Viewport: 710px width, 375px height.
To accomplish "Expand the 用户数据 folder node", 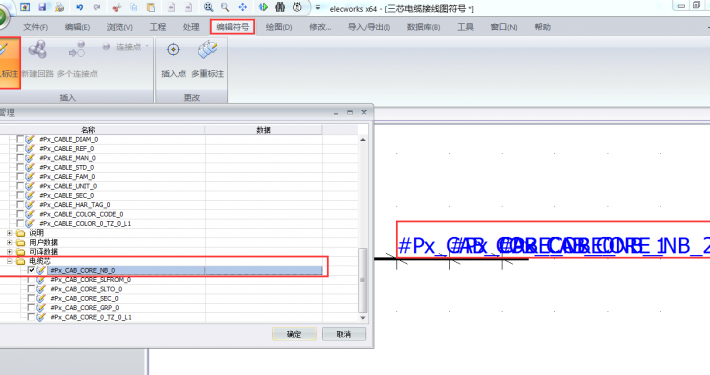I will (x=10, y=242).
